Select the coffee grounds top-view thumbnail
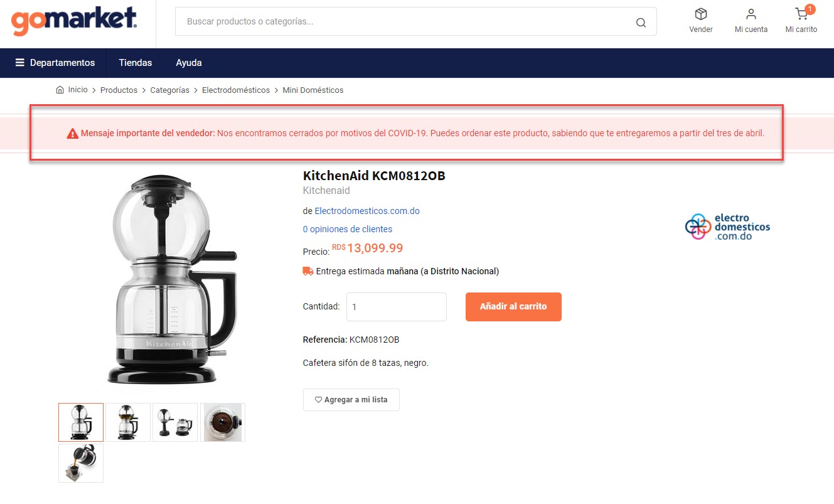The image size is (834, 504). click(223, 422)
